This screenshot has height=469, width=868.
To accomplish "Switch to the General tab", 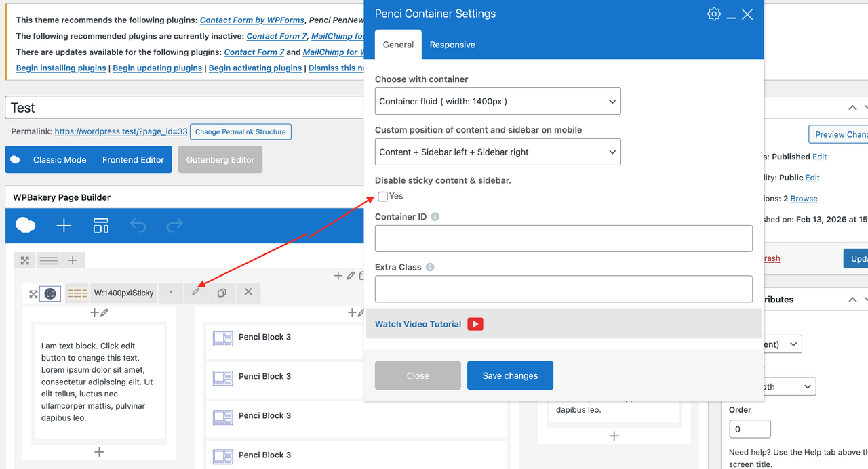I will click(398, 45).
